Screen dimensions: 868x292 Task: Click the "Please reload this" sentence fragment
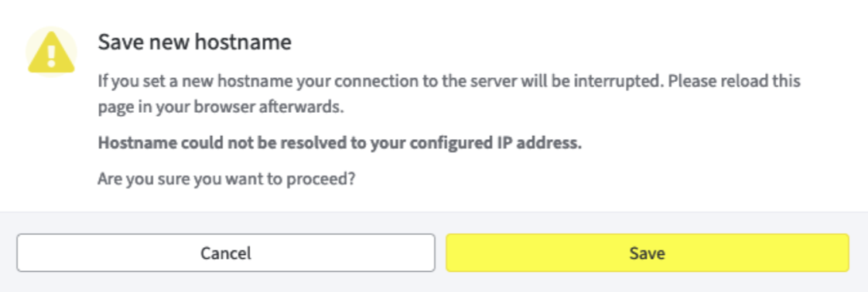[x=734, y=81]
